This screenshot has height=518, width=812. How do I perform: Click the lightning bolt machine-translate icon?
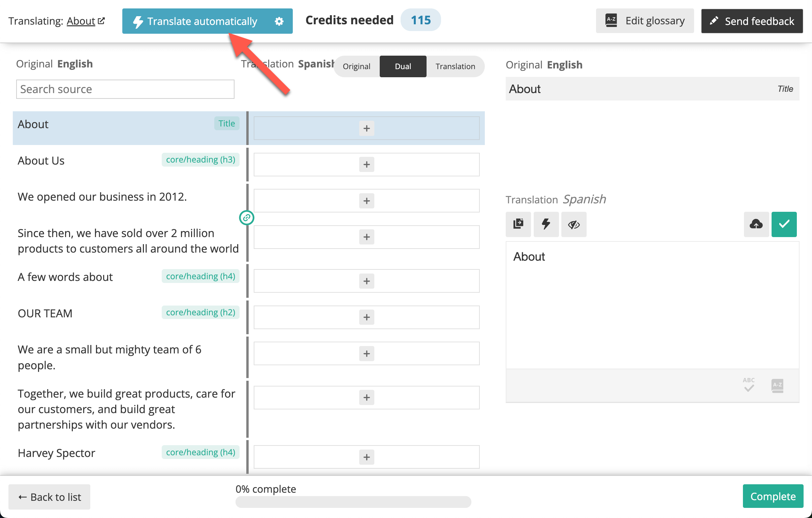click(x=546, y=224)
